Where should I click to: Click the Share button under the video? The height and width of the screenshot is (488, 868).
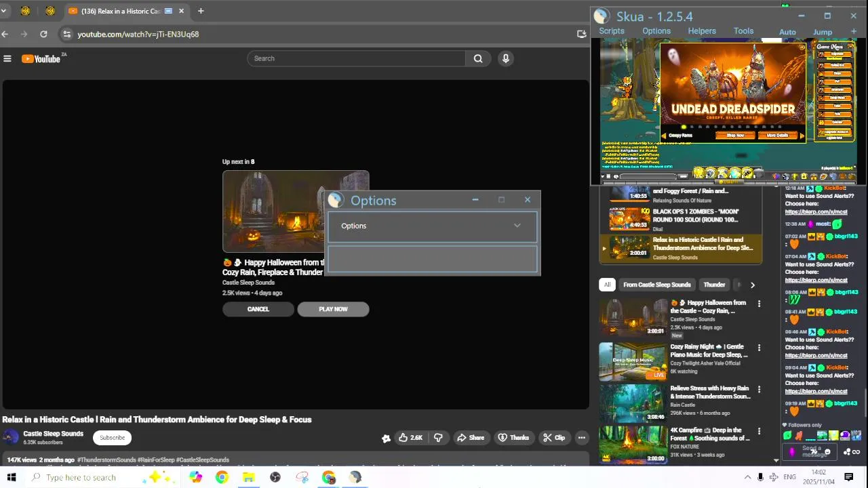[471, 438]
